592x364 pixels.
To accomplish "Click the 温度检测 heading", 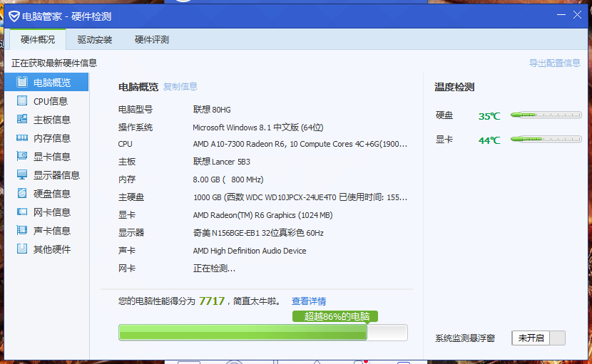I will coord(454,87).
